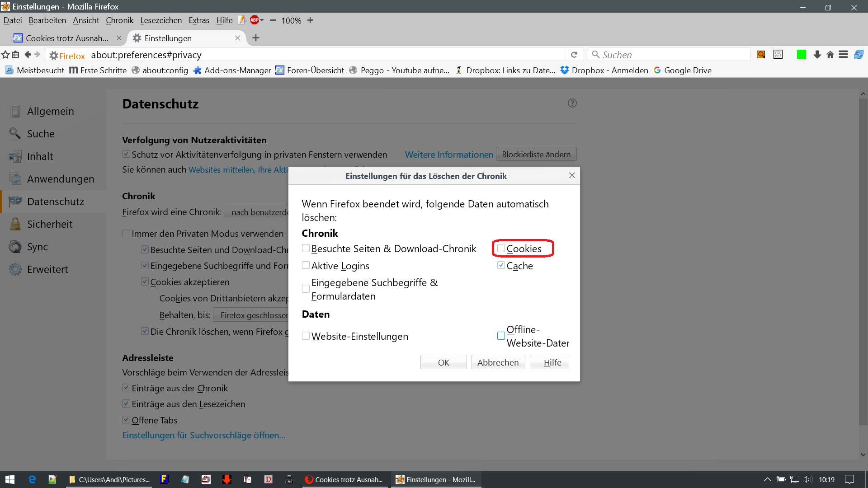Open the Firefox wird eine Chronik dropdown
Screen dimensions: 868x488
[257, 212]
